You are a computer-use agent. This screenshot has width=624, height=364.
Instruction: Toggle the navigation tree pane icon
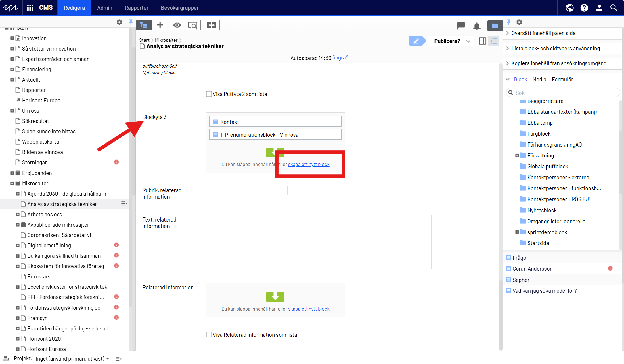(x=143, y=25)
